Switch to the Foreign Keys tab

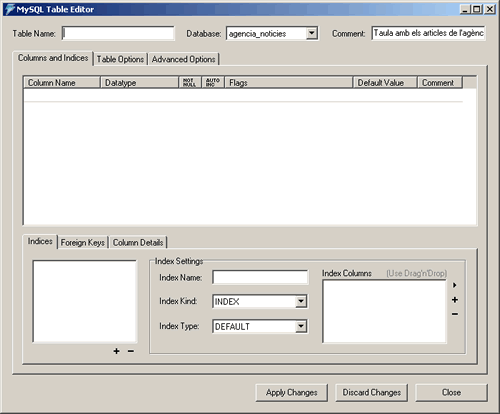pyautogui.click(x=83, y=243)
